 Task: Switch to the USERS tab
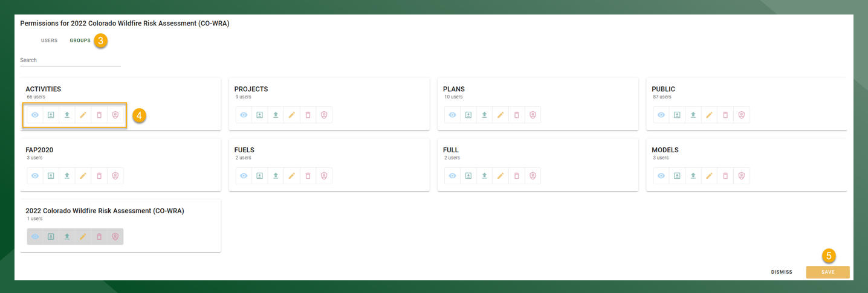[49, 40]
